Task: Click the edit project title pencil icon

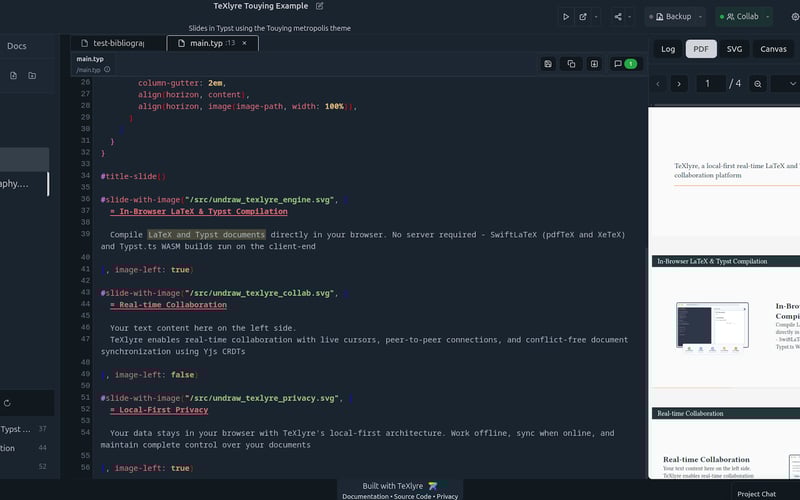Action: pos(319,6)
